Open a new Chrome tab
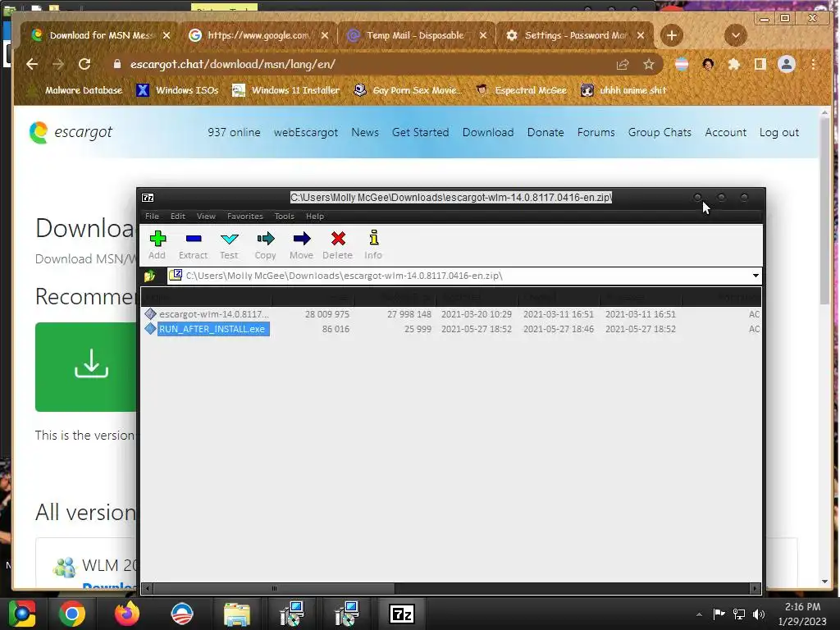This screenshot has width=840, height=630. [672, 35]
